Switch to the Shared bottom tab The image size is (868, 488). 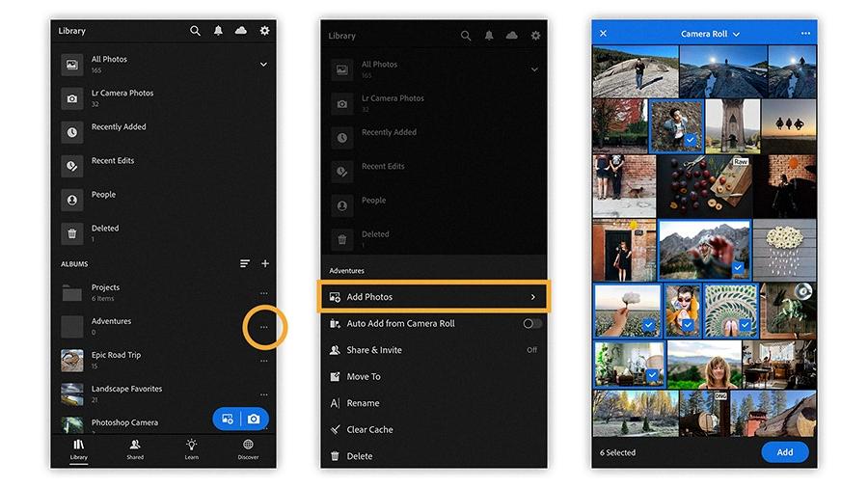pos(135,449)
